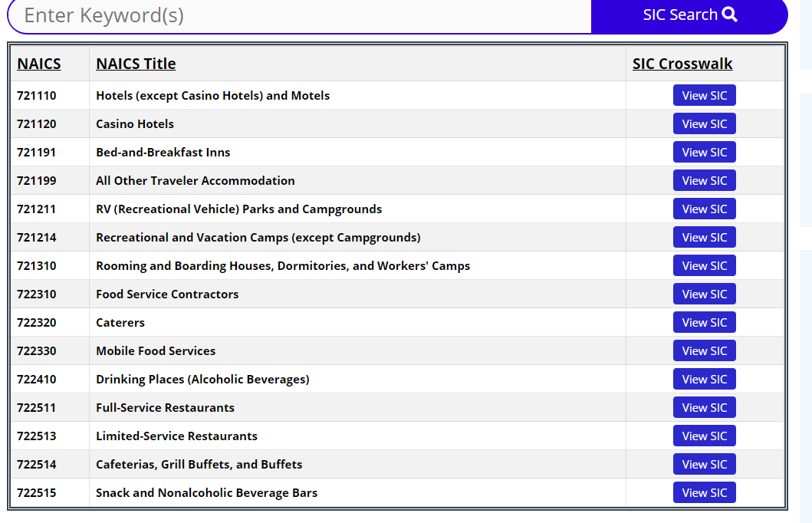Click title Recreational and Vacation Camps (except Campgrounds)
812x523 pixels.
(258, 238)
